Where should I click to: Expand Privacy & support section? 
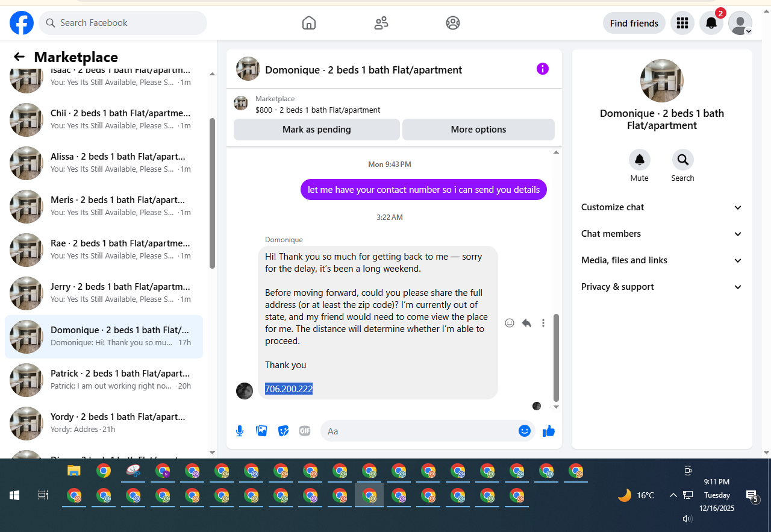[x=661, y=287]
